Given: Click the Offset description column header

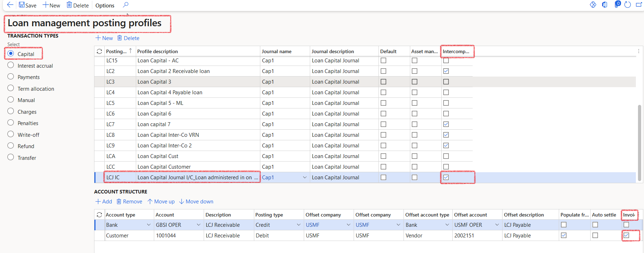Looking at the screenshot, I should tap(530, 215).
